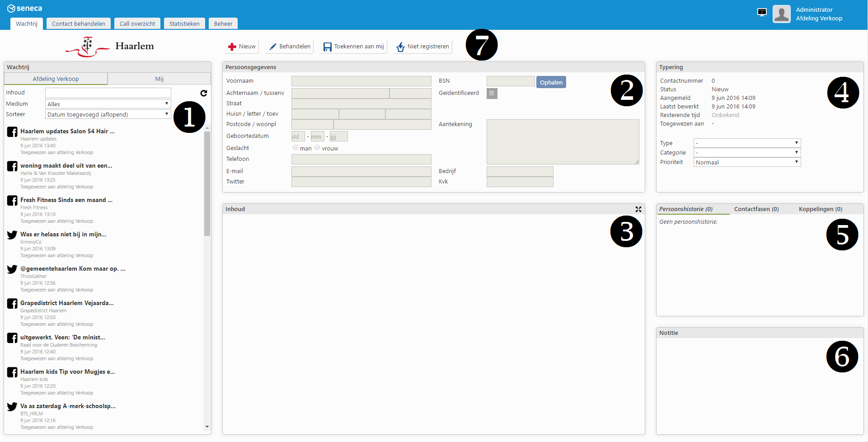
Task: Toggle the Geïdentificeerd checkbox
Action: (x=492, y=93)
